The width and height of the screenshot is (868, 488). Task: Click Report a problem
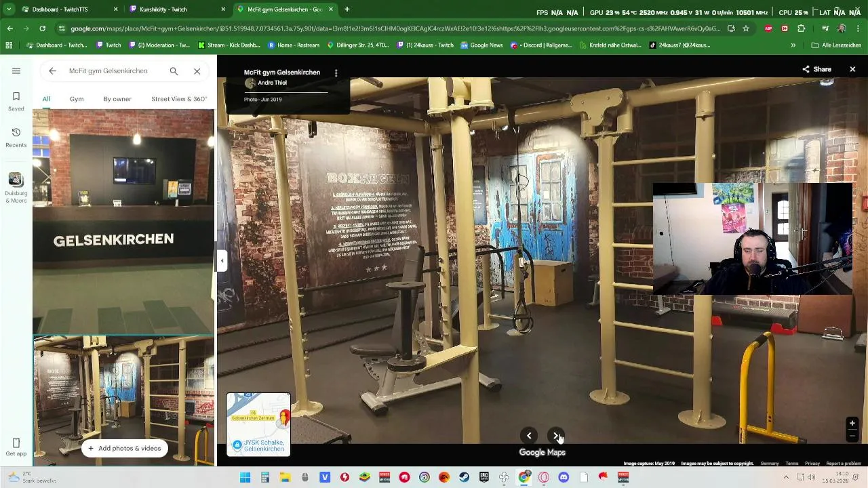[x=844, y=464]
